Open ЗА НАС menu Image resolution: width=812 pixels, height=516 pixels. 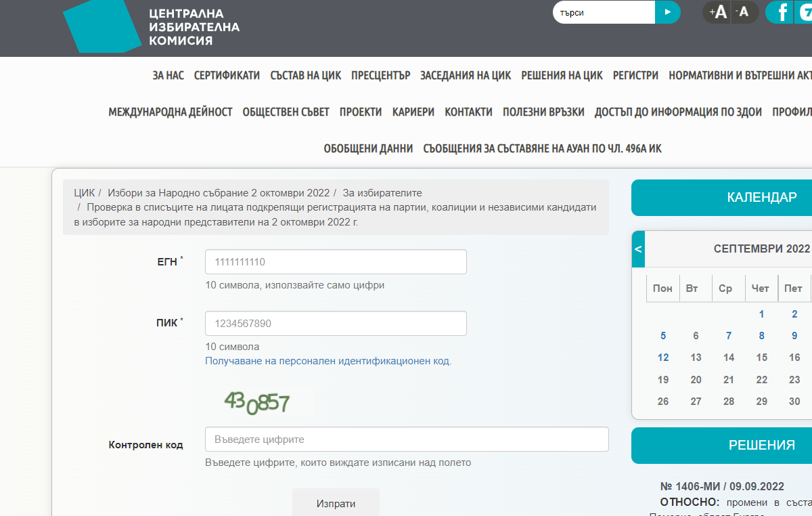(168, 76)
